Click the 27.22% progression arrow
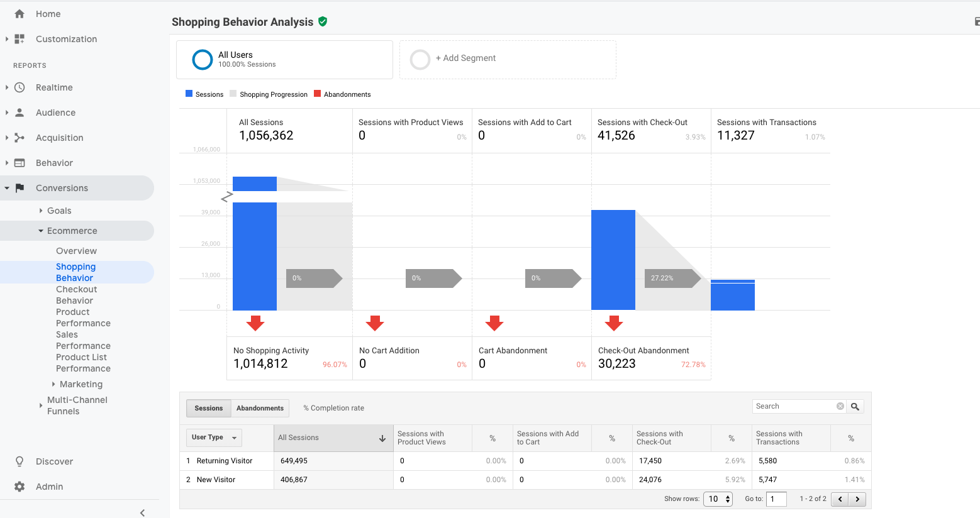Image resolution: width=980 pixels, height=518 pixels. [672, 278]
